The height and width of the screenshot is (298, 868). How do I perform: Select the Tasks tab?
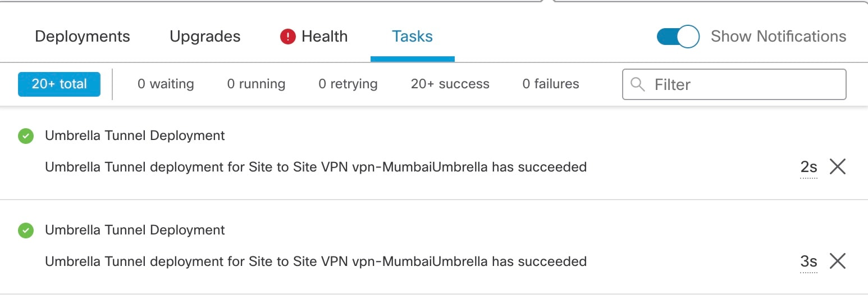click(x=412, y=37)
